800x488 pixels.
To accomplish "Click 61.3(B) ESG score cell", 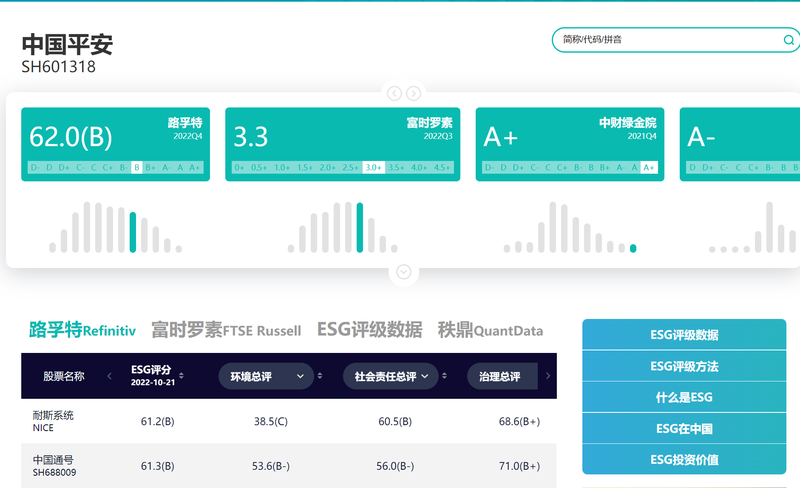I will (157, 466).
